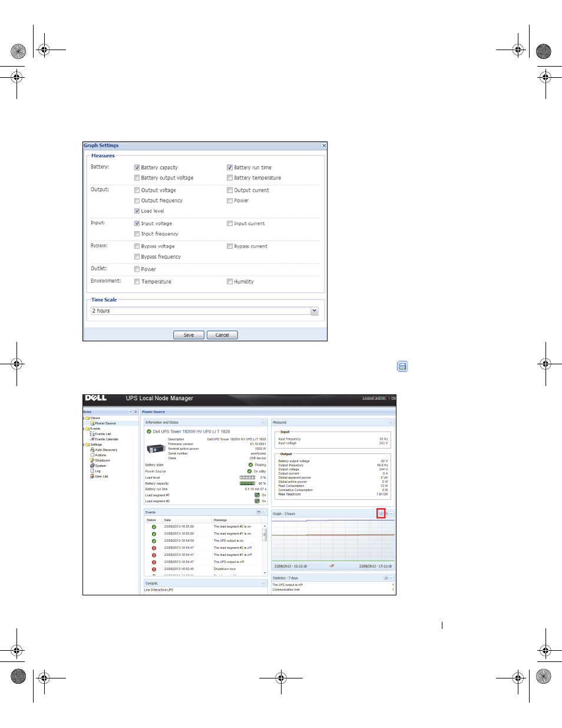Image resolution: width=562 pixels, height=728 pixels.
Task: Open the Shutdown settings icon
Action: [x=92, y=460]
